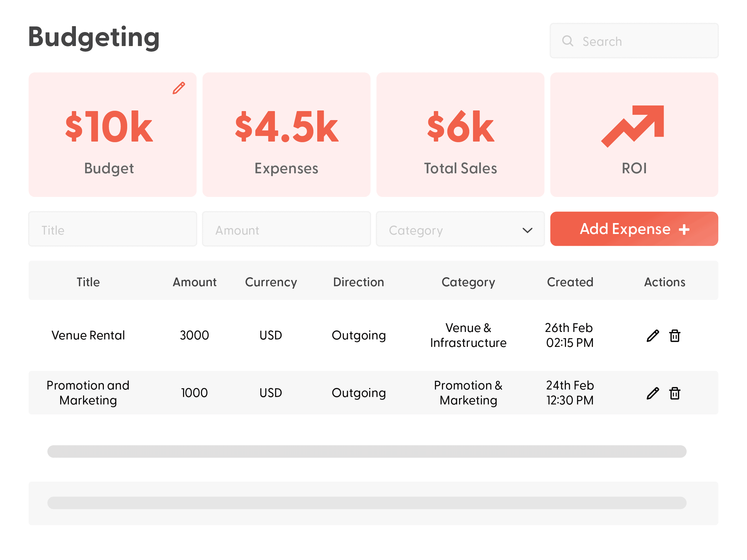The image size is (747, 560).
Task: Open the $6k Total Sales card
Action: tap(460, 134)
